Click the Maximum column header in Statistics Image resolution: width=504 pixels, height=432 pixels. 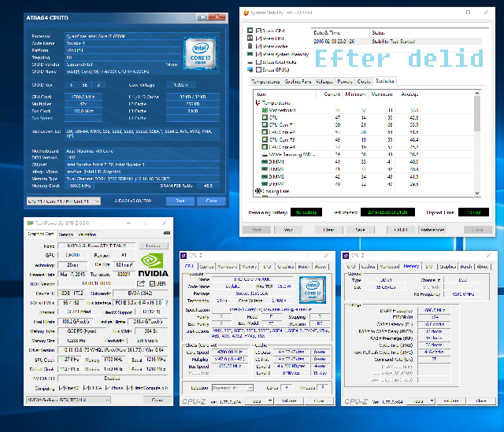coord(381,94)
